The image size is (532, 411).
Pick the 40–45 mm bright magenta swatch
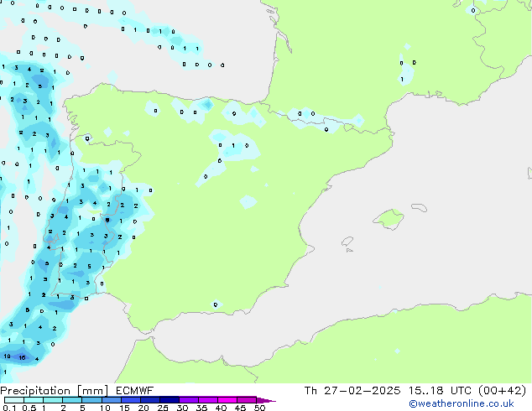[227, 400]
